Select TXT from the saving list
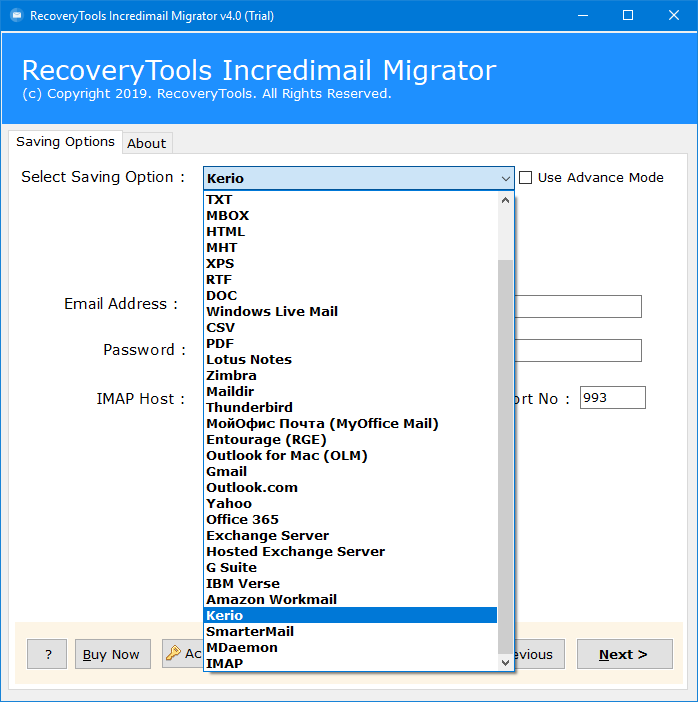Image resolution: width=698 pixels, height=702 pixels. pyautogui.click(x=351, y=200)
